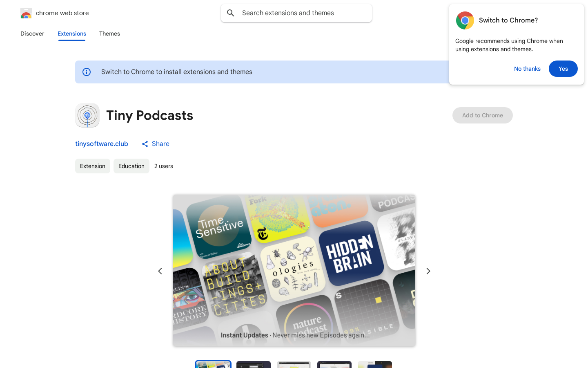
Task: Focus the Search extensions and themes field
Action: (x=296, y=13)
